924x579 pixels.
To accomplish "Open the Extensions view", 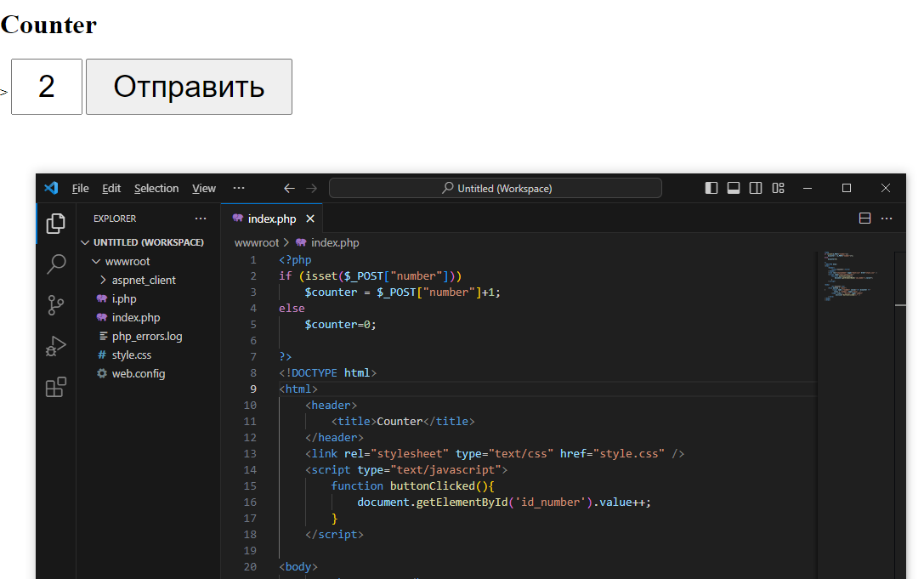I will 55,388.
